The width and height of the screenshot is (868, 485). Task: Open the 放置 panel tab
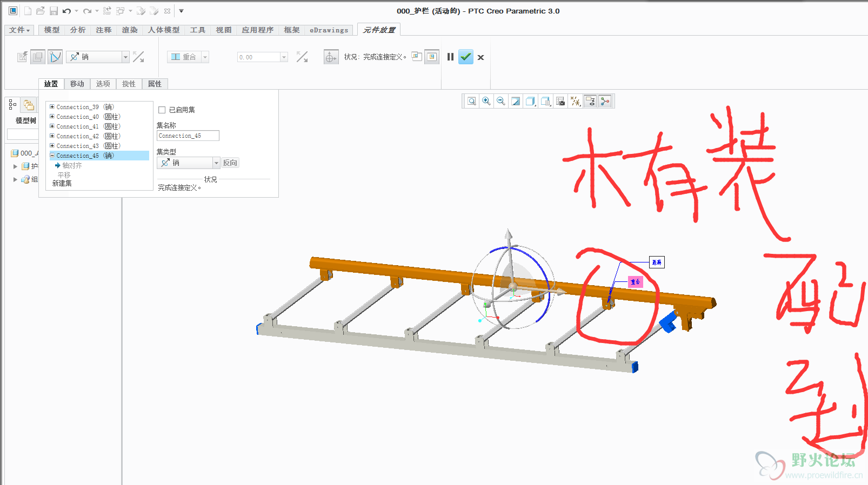[51, 84]
